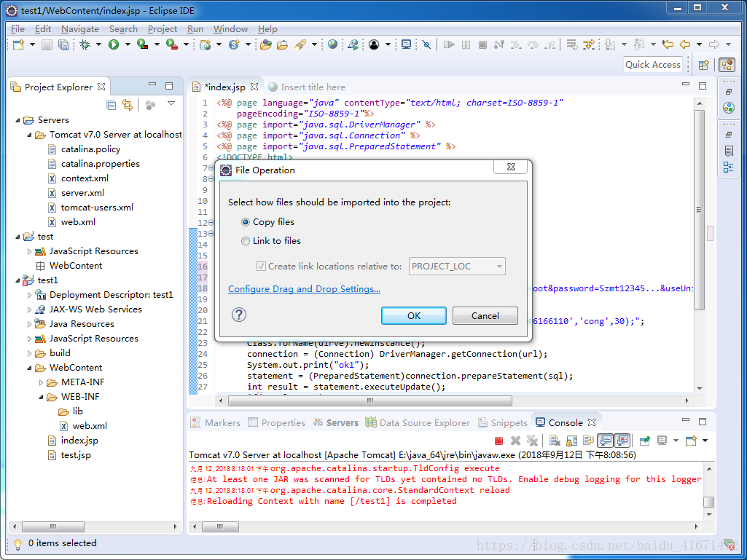
Task: Click the Back navigation yellow arrow
Action: point(685,44)
